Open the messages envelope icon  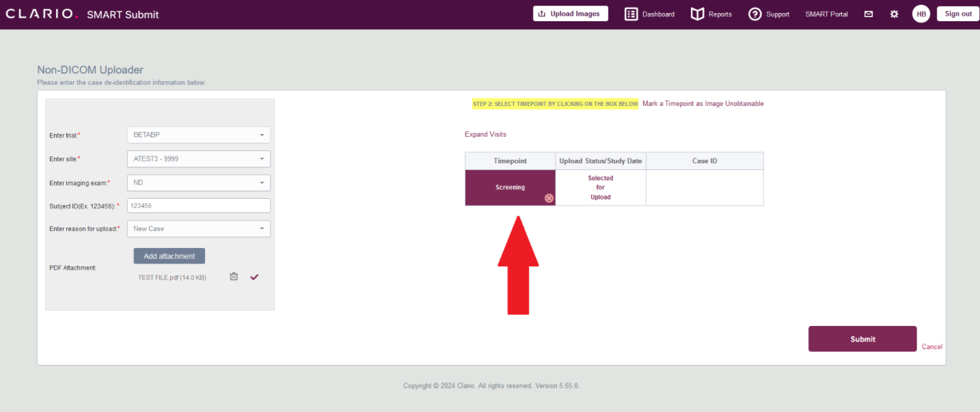(868, 13)
